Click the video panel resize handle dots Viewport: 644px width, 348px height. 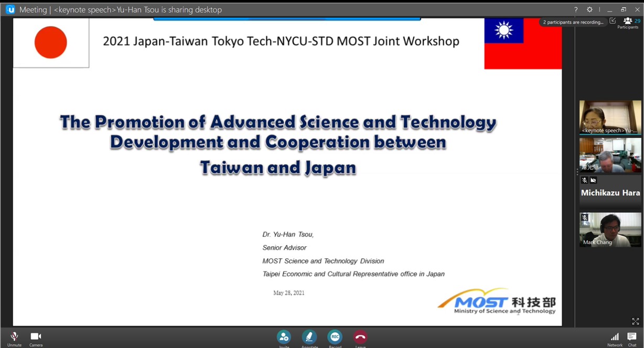coord(577,172)
